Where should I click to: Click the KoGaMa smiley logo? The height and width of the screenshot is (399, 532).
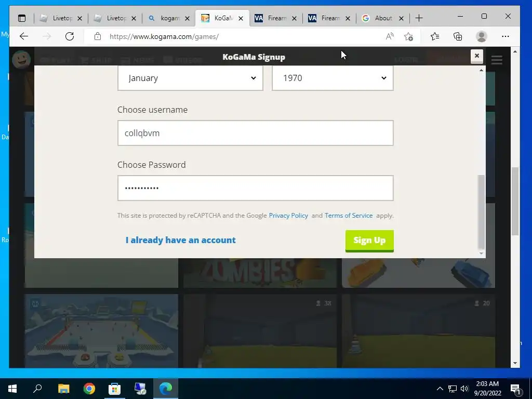(21, 59)
